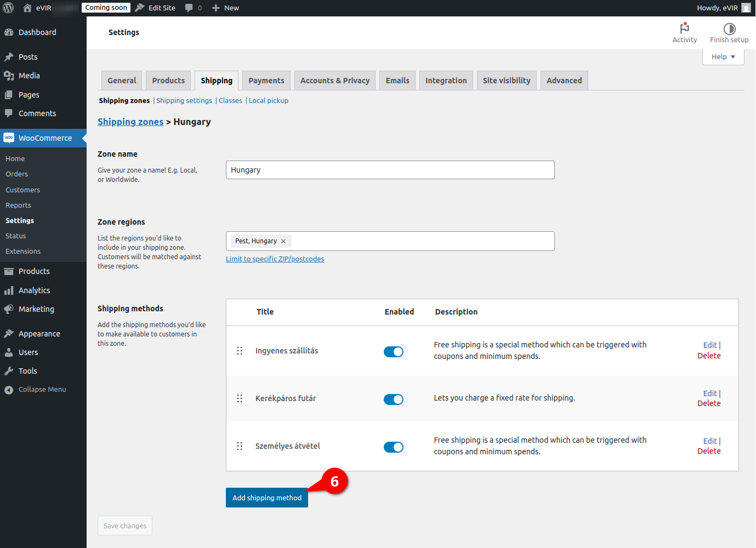Delete the Személyes átvétel method
This screenshot has height=548, width=756.
click(709, 451)
